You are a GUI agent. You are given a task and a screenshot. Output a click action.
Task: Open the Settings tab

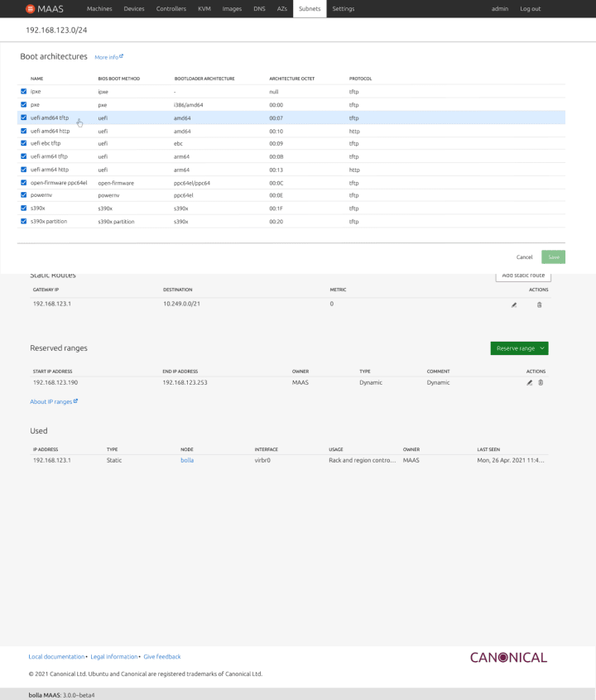(344, 8)
